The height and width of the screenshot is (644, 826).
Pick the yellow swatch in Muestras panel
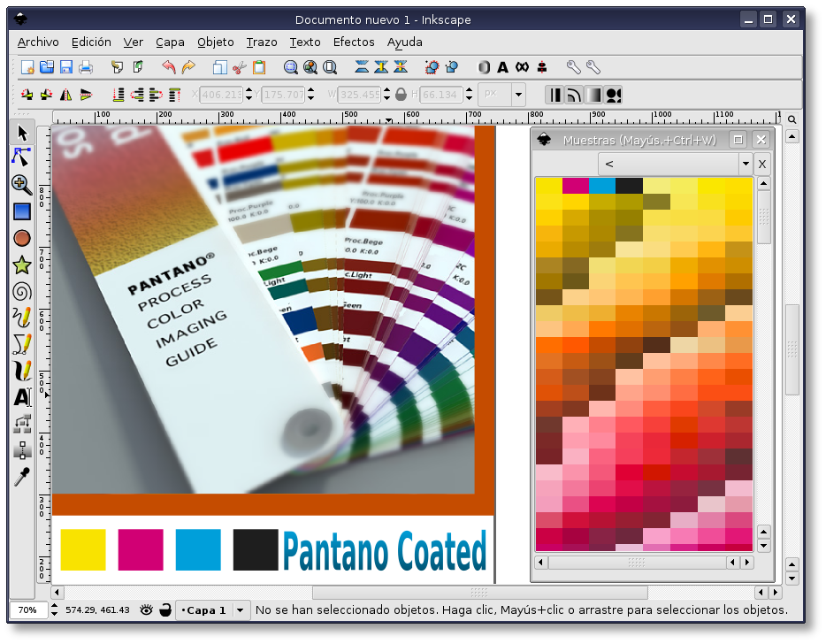pos(548,186)
